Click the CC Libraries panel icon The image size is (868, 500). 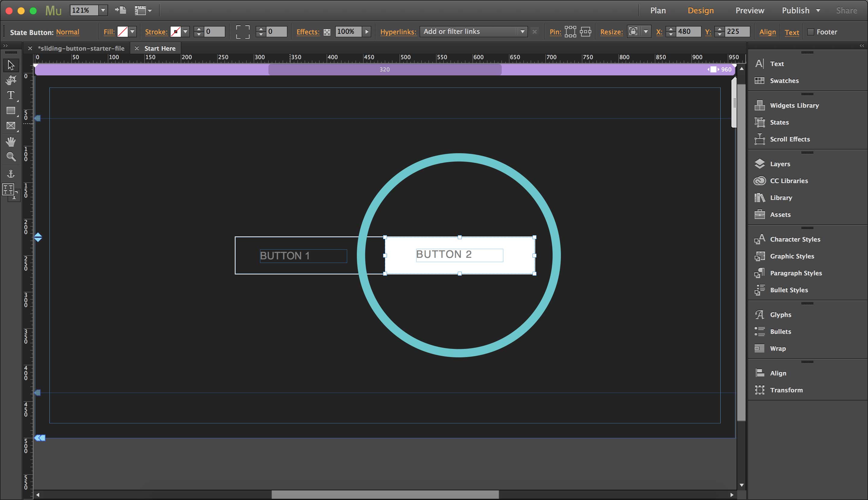coord(760,180)
